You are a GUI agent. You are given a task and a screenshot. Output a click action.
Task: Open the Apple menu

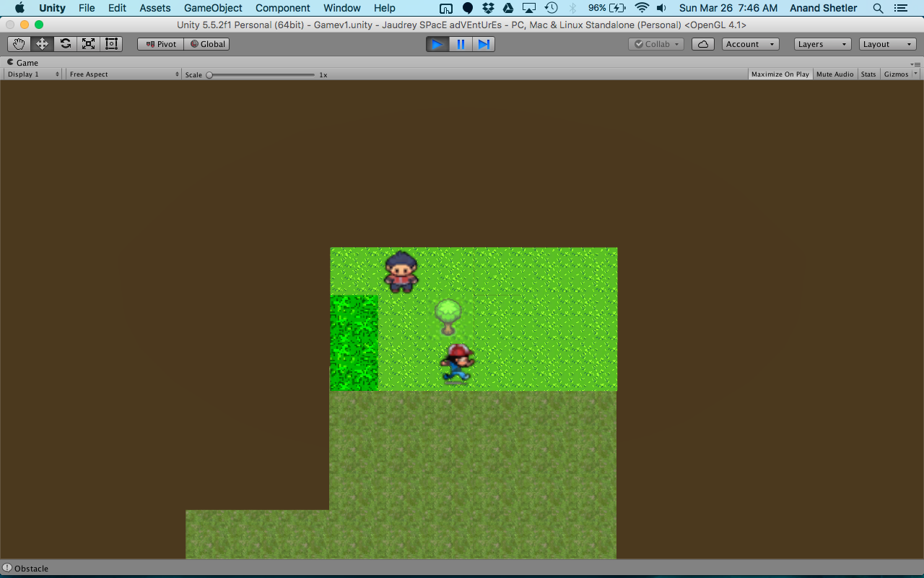pyautogui.click(x=19, y=8)
